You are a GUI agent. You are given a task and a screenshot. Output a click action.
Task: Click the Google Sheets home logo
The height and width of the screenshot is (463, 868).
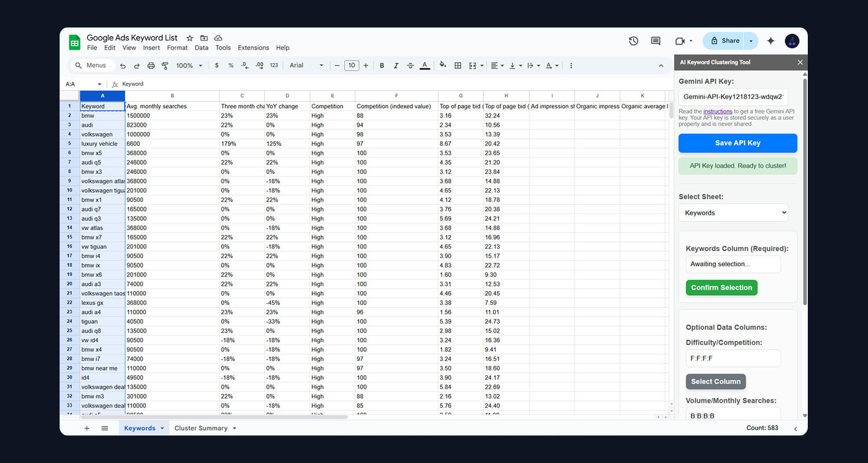click(x=75, y=42)
